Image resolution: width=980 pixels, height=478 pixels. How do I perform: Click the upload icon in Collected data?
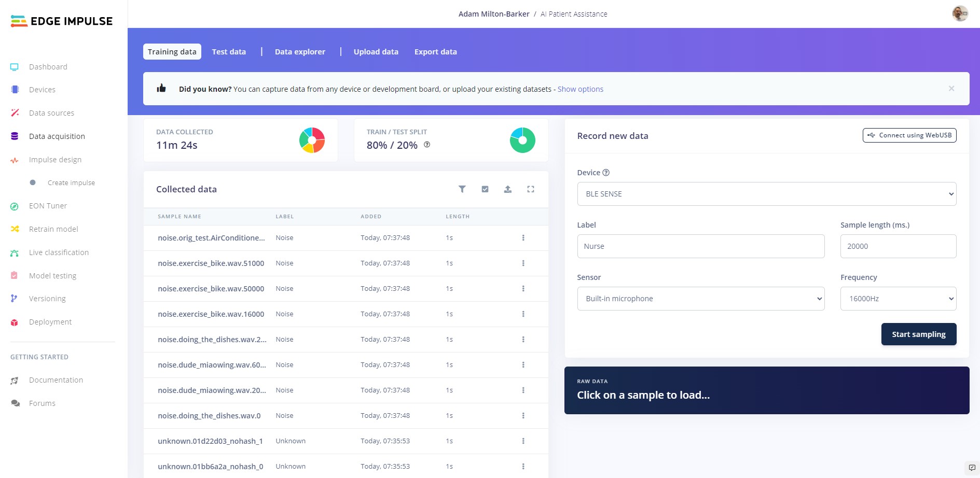click(x=508, y=189)
